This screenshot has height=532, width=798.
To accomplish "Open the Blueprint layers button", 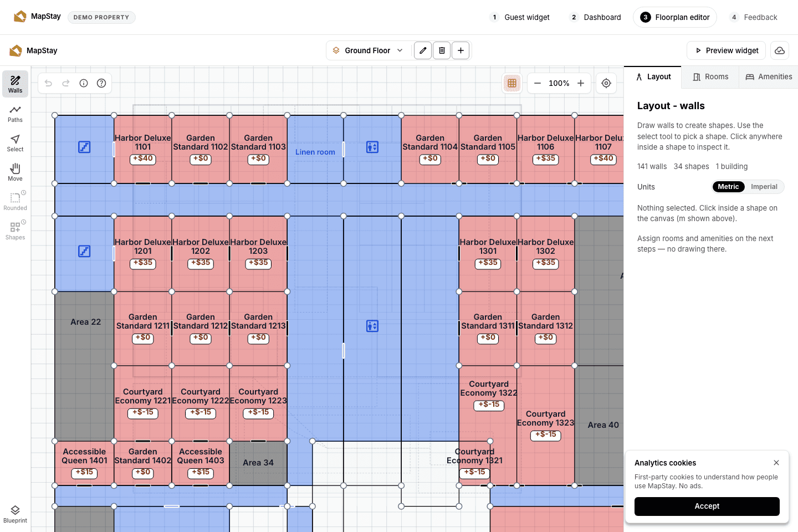I will click(x=15, y=514).
